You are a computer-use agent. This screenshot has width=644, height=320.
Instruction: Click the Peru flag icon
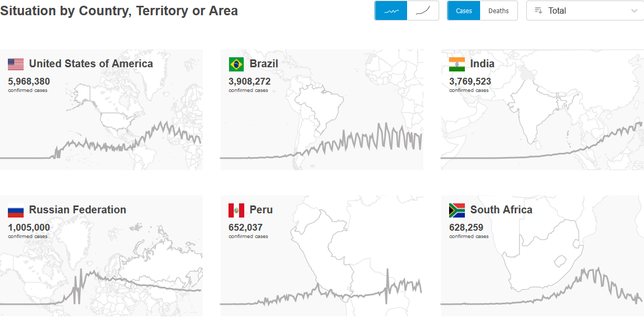tap(236, 210)
